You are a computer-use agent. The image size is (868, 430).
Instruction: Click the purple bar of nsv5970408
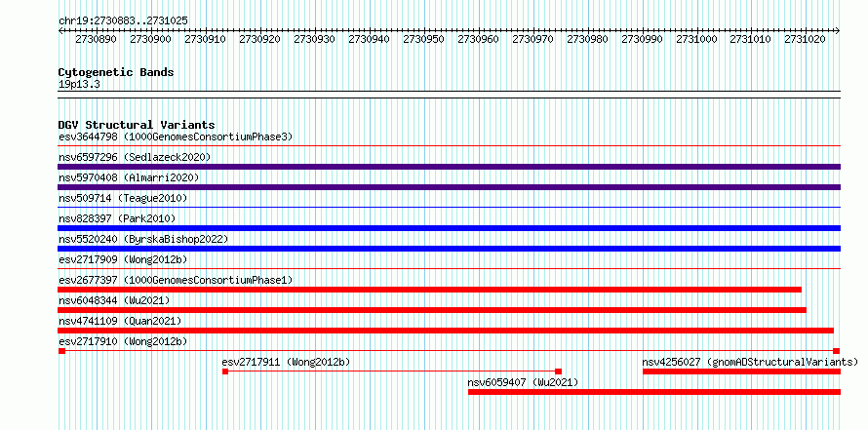coord(449,187)
